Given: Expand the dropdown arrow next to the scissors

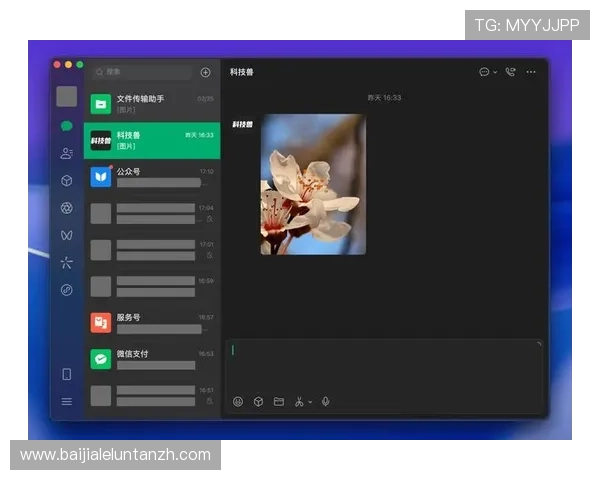Looking at the screenshot, I should point(310,402).
